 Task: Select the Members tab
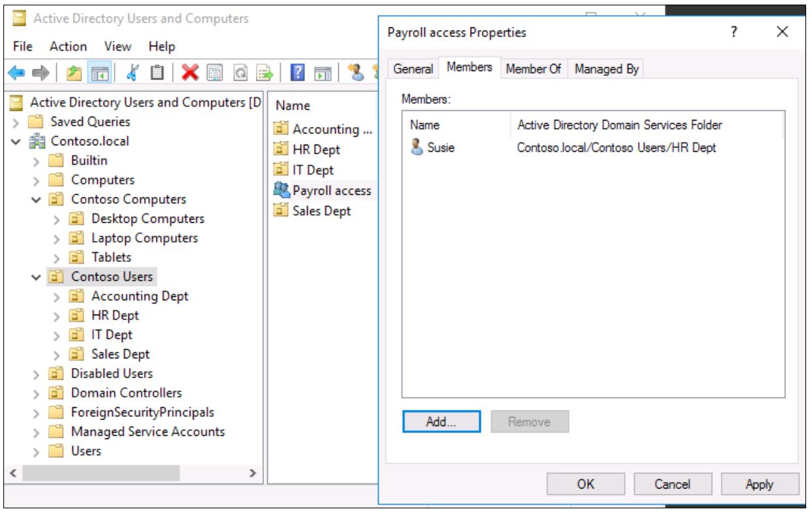(x=469, y=67)
